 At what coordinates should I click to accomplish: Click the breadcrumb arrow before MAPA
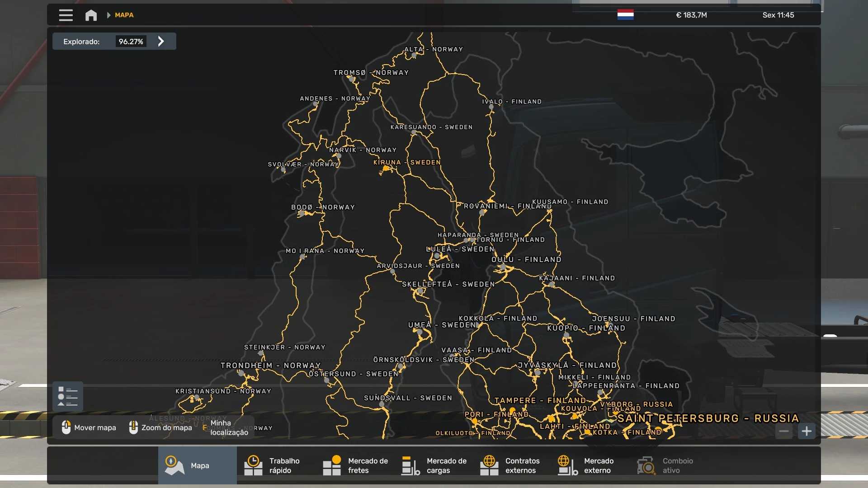point(108,15)
